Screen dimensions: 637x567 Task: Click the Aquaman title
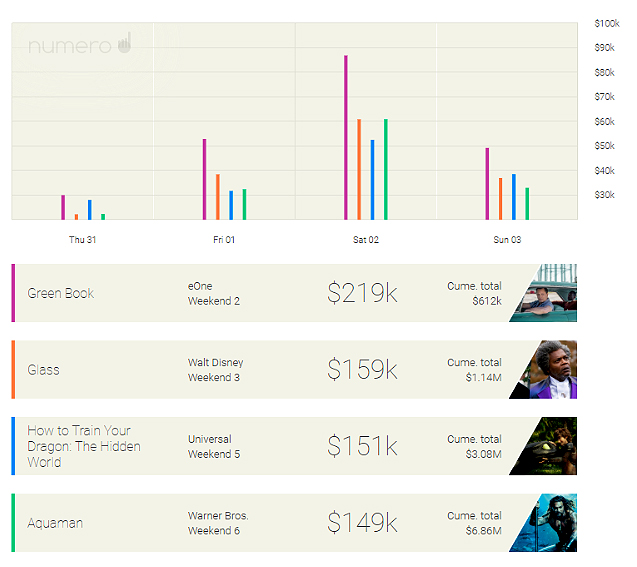pos(55,523)
